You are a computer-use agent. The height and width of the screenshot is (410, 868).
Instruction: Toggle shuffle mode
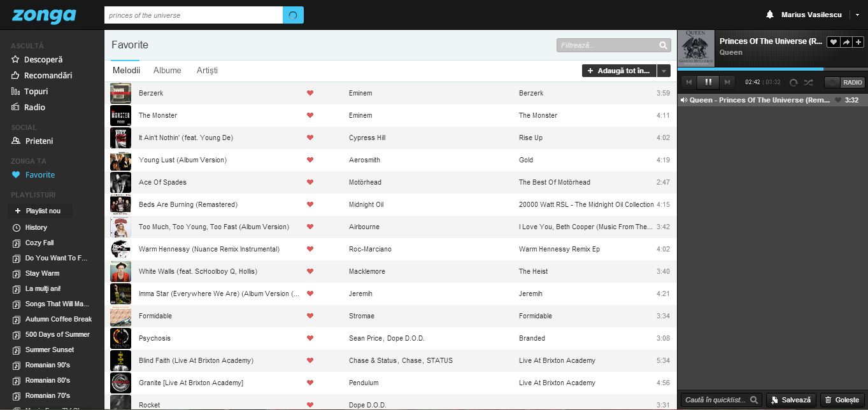click(808, 82)
